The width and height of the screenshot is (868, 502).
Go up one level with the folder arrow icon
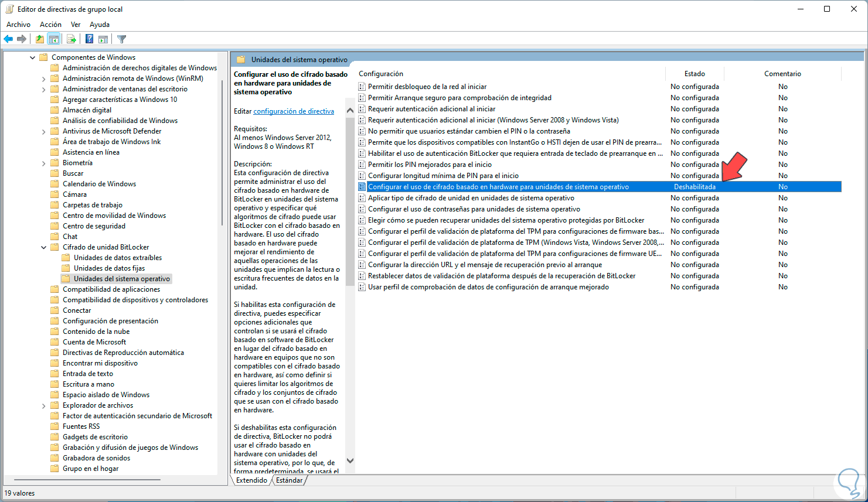click(x=39, y=39)
